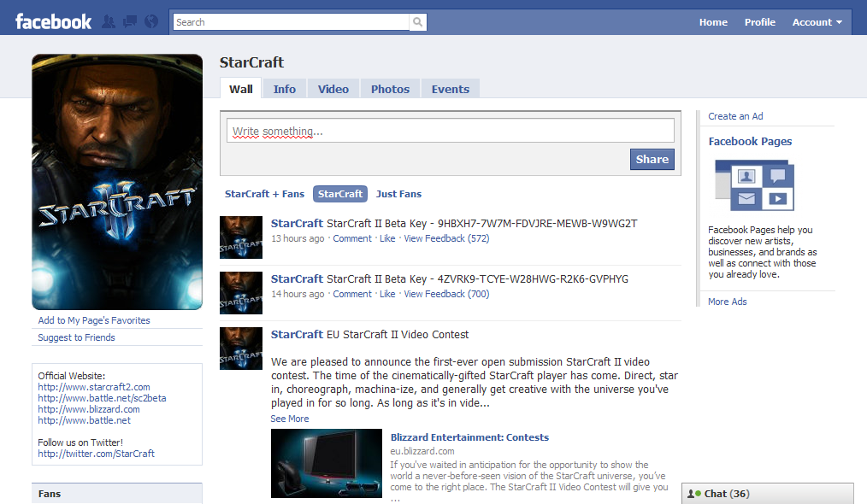Like the 13 hours ago post
The width and height of the screenshot is (867, 504).
coord(387,238)
